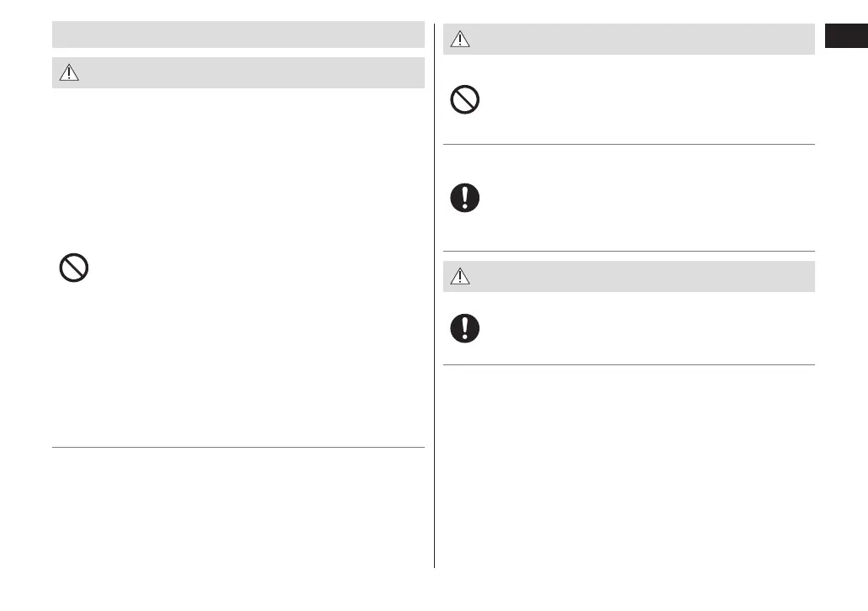This screenshot has width=868, height=611.
Task: Select the upper exclamation mandatory icon in the right column
Action: (465, 198)
